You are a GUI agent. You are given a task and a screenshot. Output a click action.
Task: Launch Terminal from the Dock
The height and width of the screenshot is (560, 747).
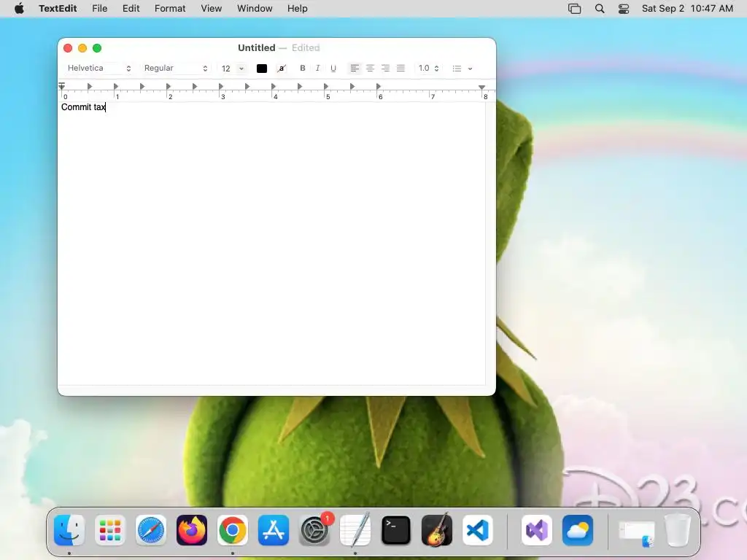click(x=396, y=530)
